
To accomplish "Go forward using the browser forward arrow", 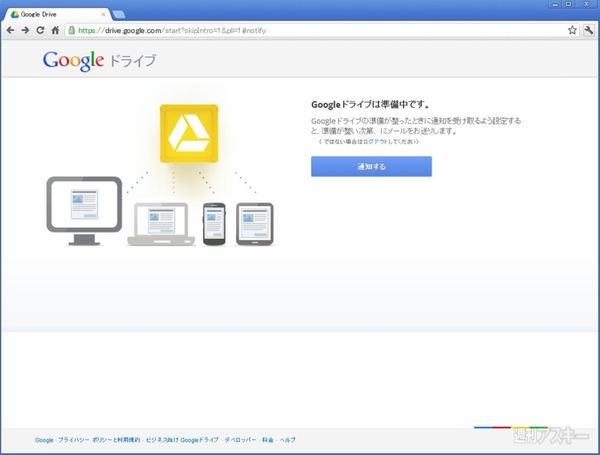I will coord(25,30).
